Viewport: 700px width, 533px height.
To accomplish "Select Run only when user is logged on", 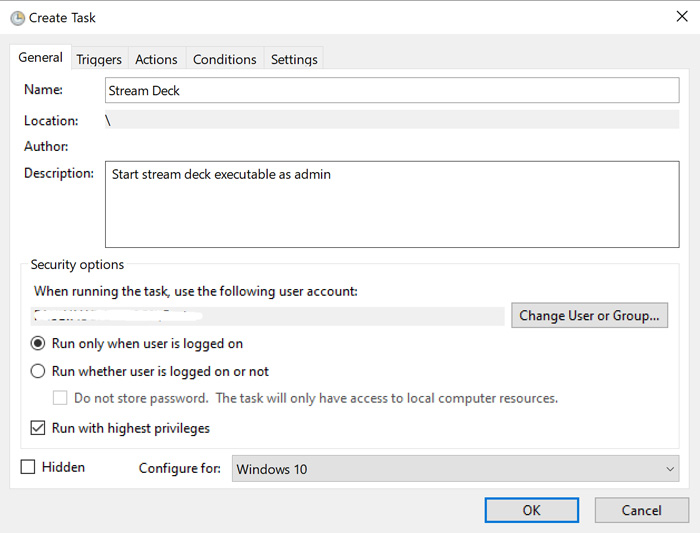I will (38, 343).
